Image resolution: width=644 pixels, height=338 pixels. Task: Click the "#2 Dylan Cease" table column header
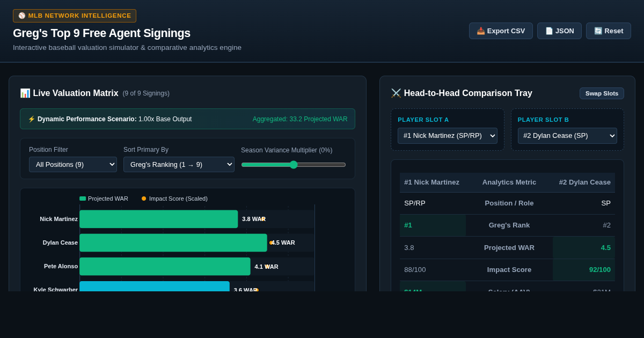pyautogui.click(x=585, y=182)
